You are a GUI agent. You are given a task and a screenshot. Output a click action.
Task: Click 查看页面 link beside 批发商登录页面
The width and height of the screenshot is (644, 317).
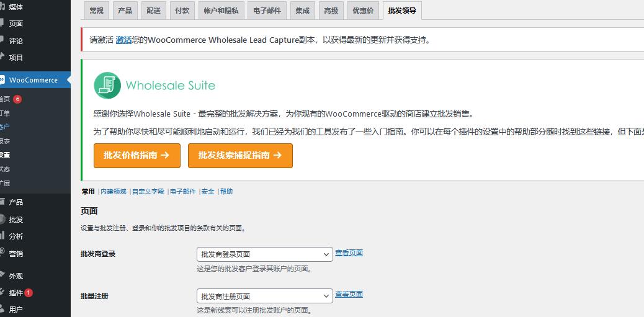click(349, 253)
